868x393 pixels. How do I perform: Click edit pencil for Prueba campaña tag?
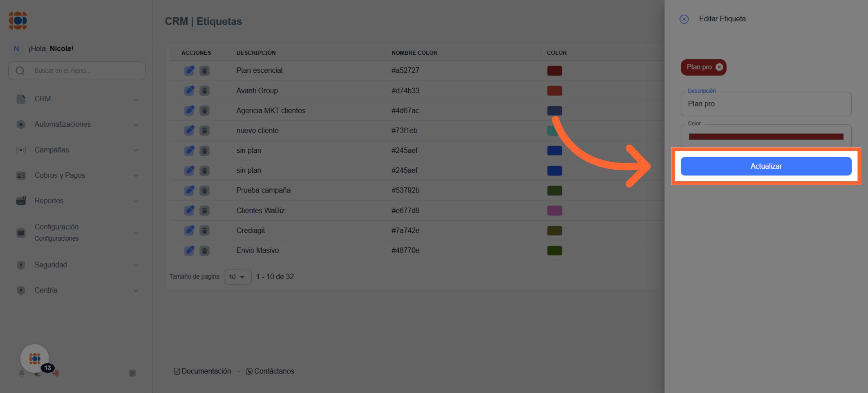tap(189, 190)
